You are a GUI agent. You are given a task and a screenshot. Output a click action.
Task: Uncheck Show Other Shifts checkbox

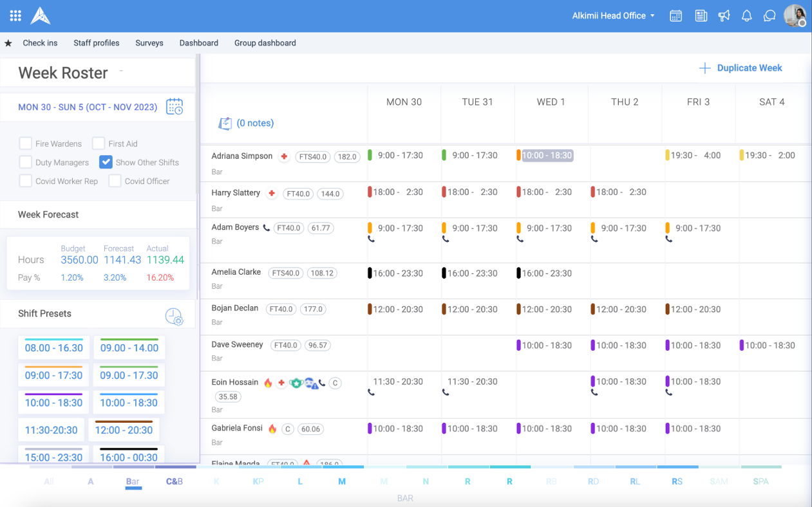106,162
